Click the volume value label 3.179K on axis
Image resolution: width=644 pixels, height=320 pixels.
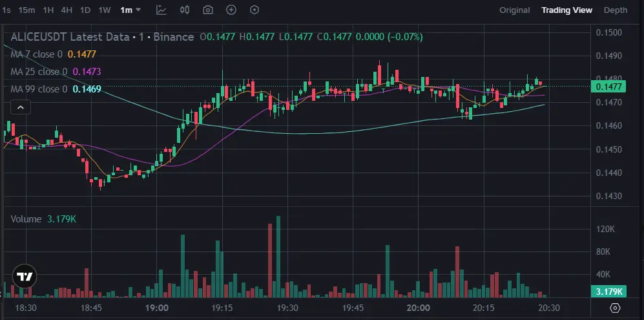608,292
